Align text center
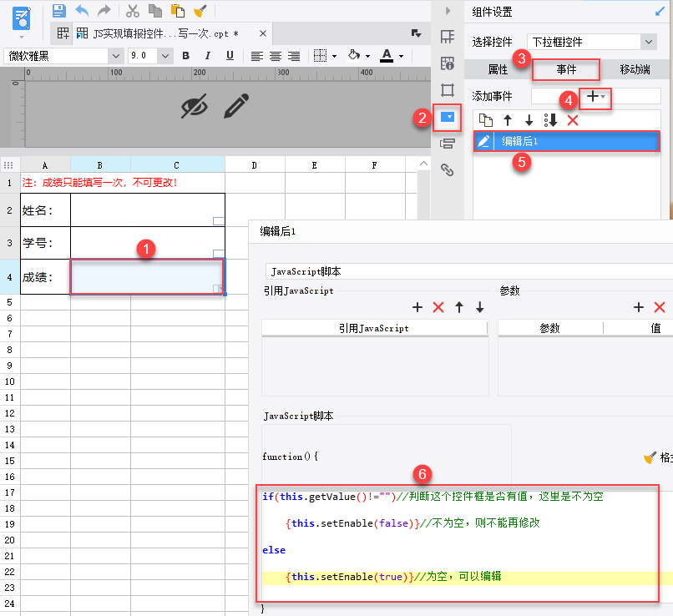Screen dimensions: 673x616 pyautogui.click(x=275, y=56)
